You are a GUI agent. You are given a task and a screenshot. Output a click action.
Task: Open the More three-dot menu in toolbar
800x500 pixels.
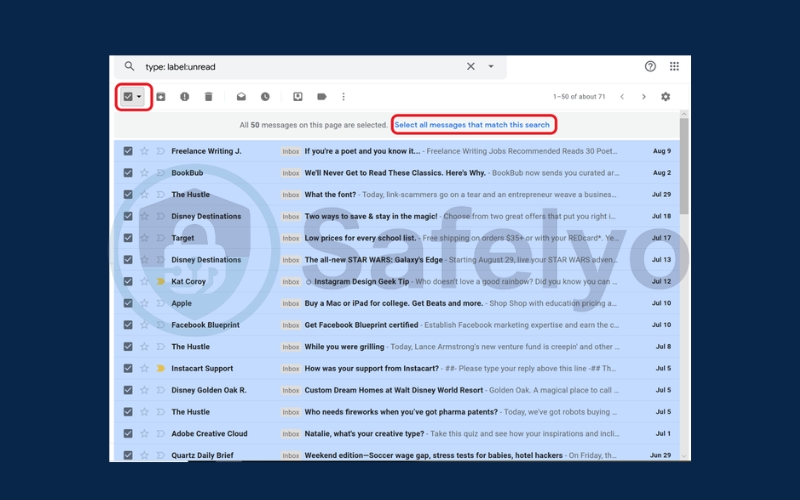click(343, 96)
